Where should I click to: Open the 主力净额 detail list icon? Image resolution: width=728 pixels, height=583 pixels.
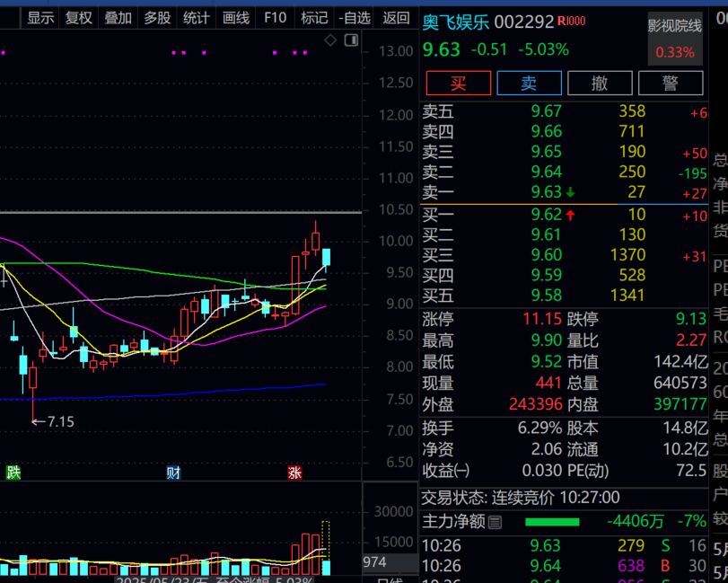click(x=495, y=523)
